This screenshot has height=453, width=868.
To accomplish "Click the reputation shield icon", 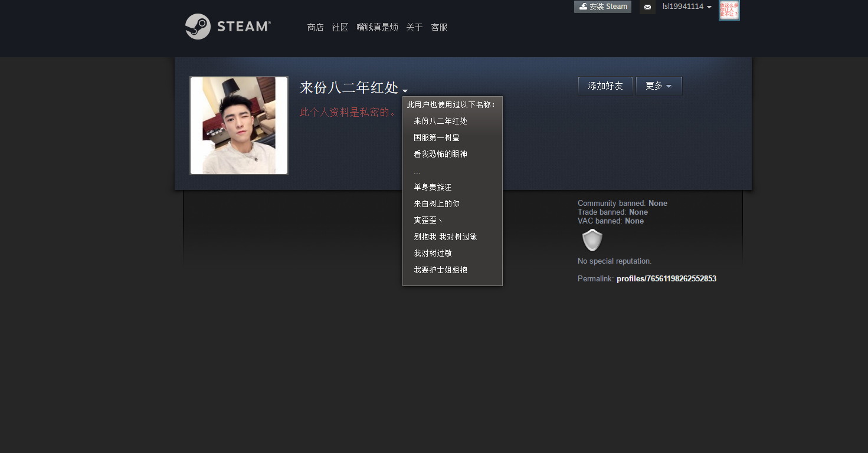I will coord(592,241).
